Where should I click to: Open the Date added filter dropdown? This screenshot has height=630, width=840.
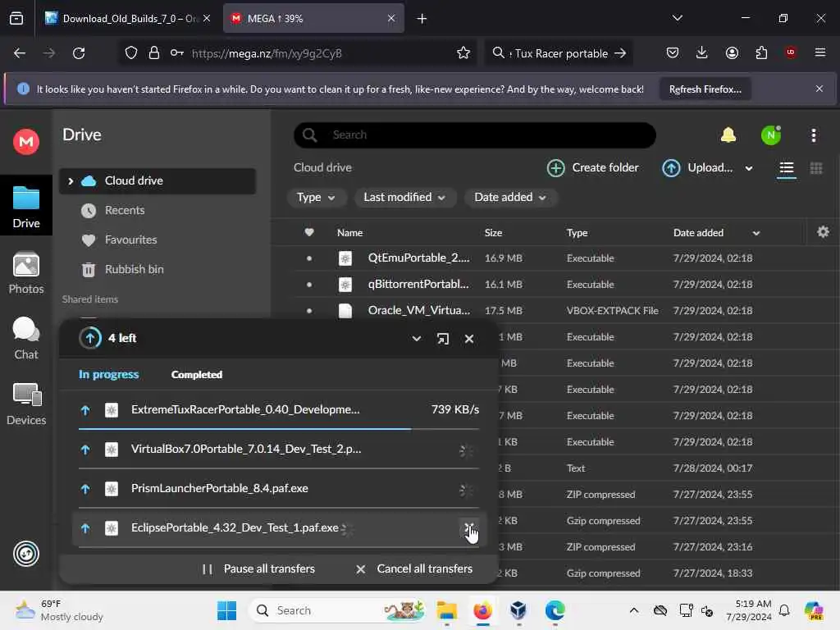tap(510, 197)
